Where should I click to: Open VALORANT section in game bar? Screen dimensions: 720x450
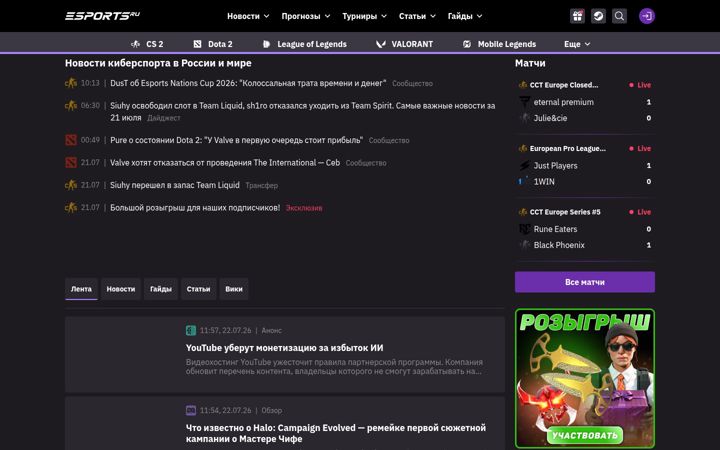pyautogui.click(x=405, y=44)
